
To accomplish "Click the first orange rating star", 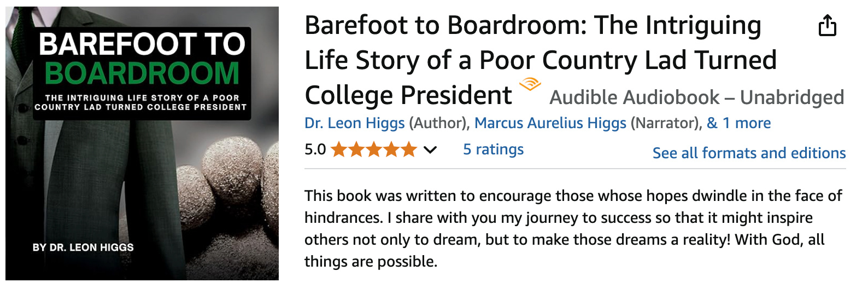I will point(339,149).
